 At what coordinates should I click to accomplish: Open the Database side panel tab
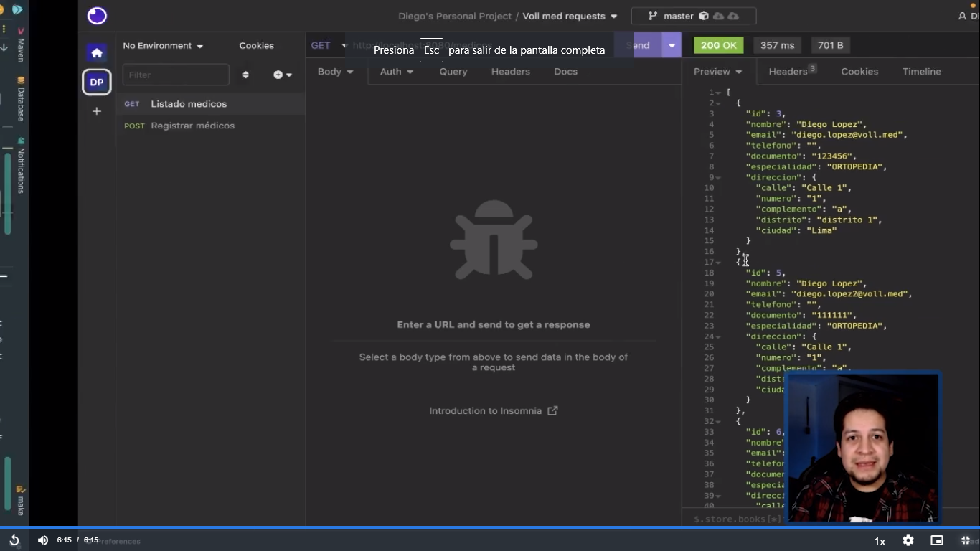click(21, 99)
